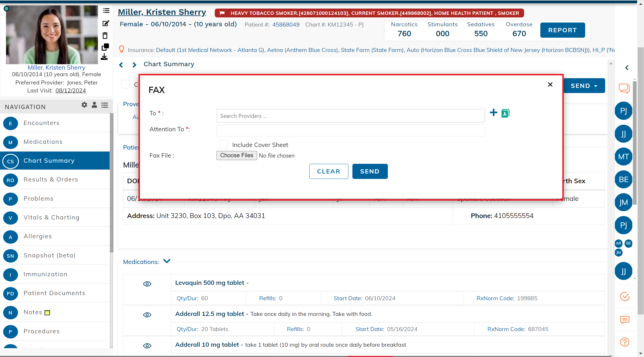The width and height of the screenshot is (644, 357).
Task: Click the Search Providers input field
Action: 350,116
